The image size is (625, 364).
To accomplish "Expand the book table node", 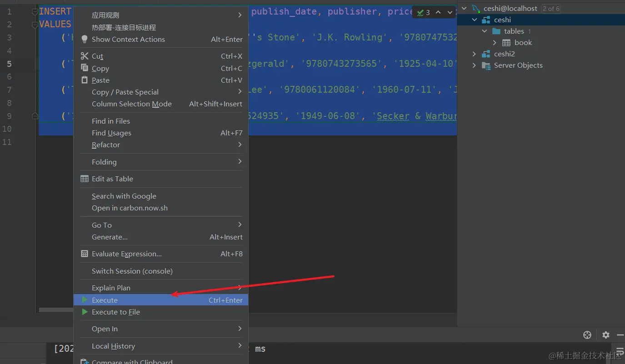I will pyautogui.click(x=495, y=43).
